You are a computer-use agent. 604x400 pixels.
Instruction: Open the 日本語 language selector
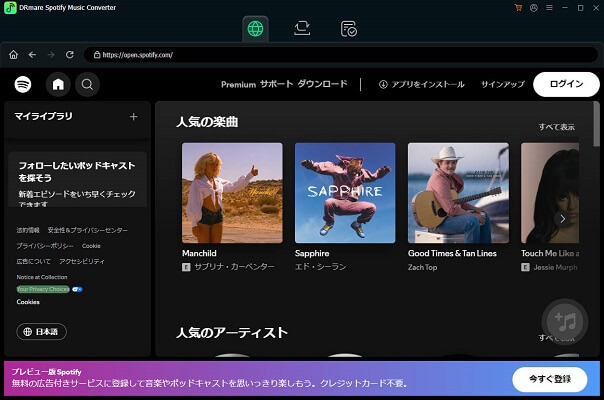(41, 331)
